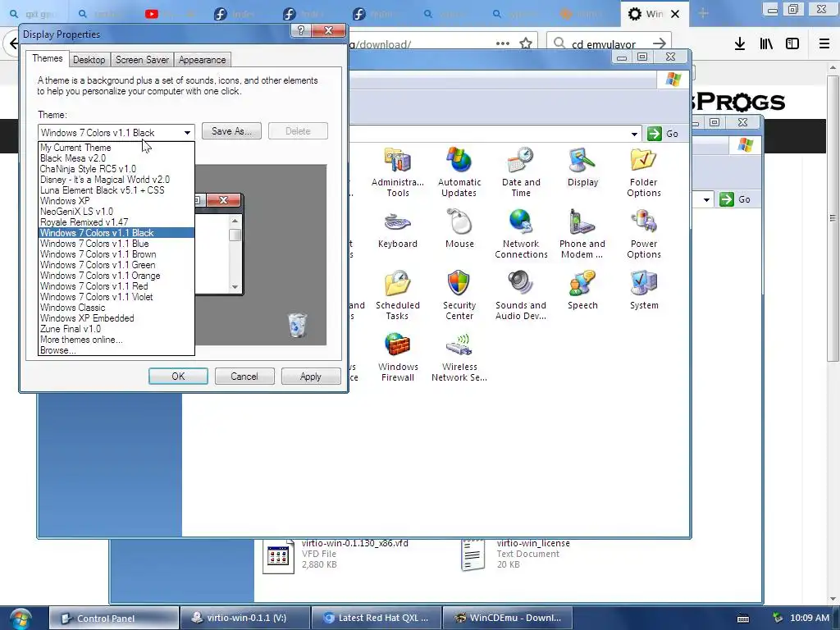
Task: Select Zune Final v1.0 theme
Action: 116,329
